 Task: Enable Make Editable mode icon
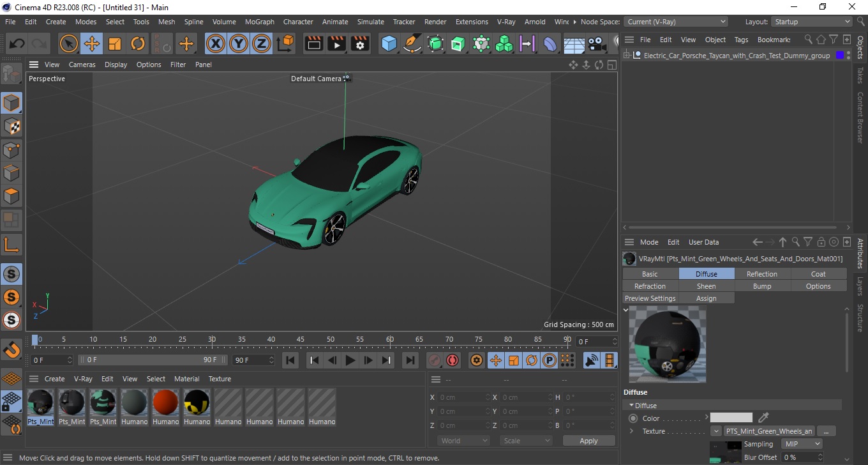click(x=11, y=74)
